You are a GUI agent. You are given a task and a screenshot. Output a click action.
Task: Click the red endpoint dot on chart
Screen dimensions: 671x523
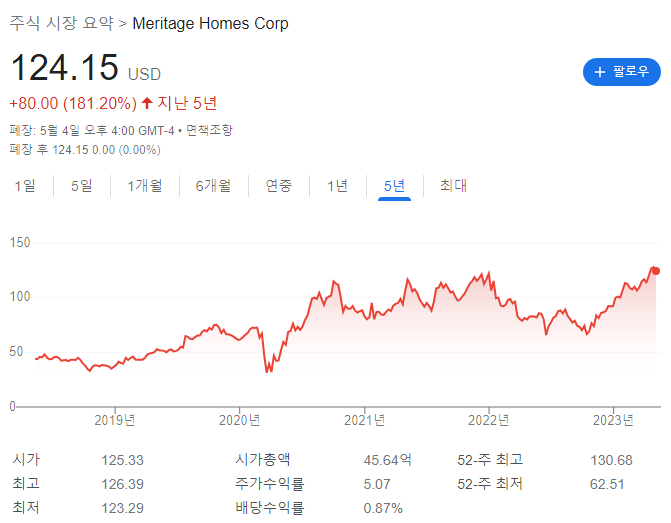click(x=656, y=271)
